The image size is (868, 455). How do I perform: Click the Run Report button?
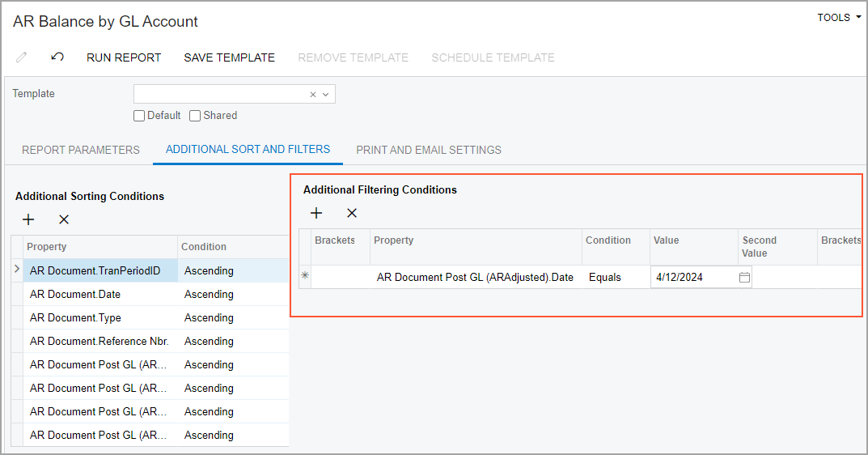click(124, 57)
